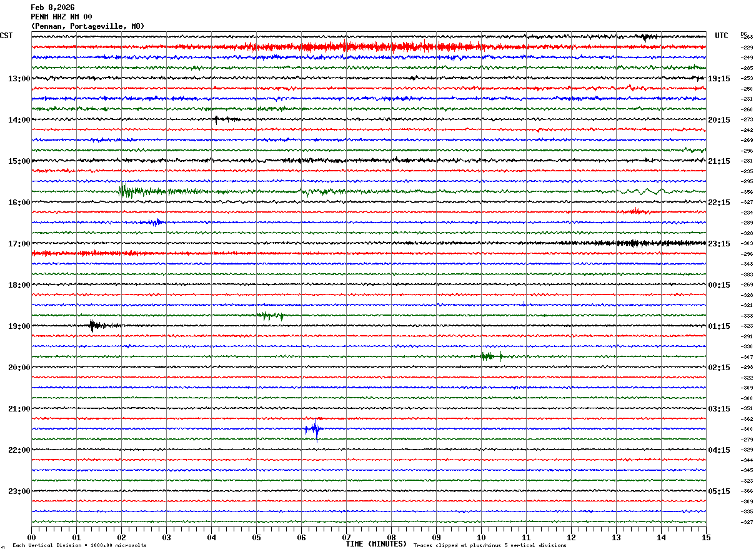Click the green burst above the 19:00 trace
This screenshot has width=756, height=554.
pyautogui.click(x=270, y=316)
